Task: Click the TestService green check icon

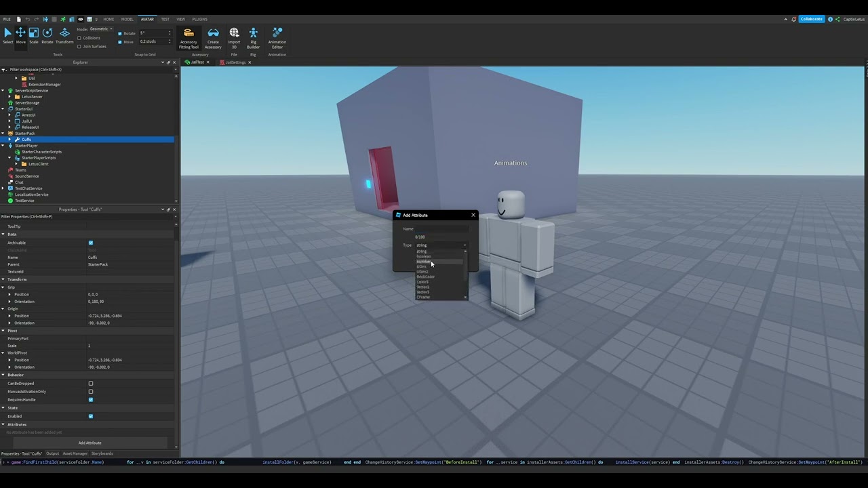Action: (9, 201)
